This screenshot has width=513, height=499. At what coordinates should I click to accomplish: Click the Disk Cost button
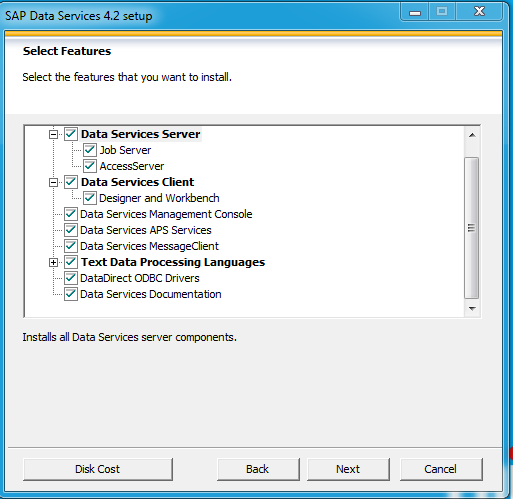tap(98, 469)
